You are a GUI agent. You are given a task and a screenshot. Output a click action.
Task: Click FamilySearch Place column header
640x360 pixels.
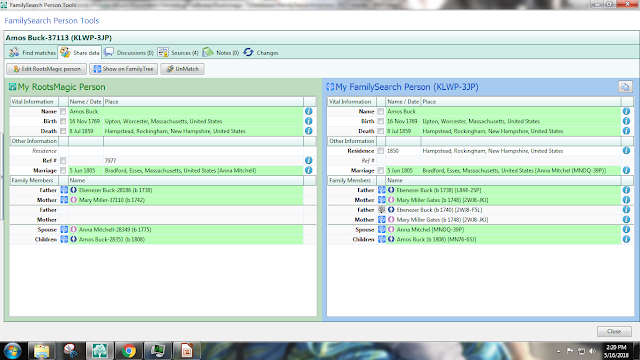point(521,102)
